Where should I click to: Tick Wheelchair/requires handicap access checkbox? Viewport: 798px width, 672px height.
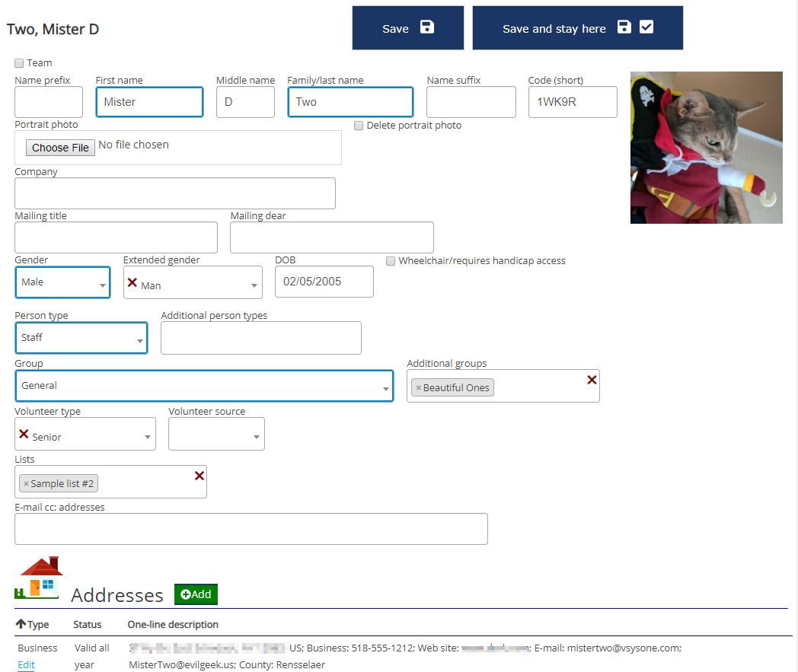click(x=391, y=261)
